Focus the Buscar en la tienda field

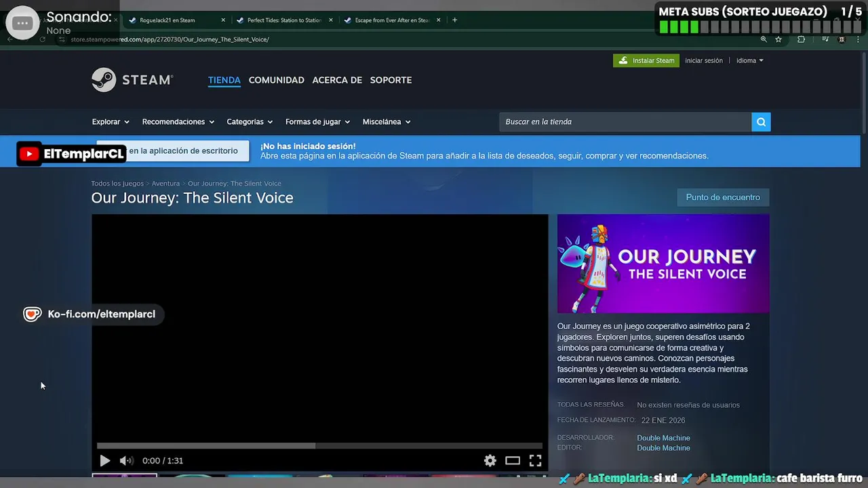(625, 122)
